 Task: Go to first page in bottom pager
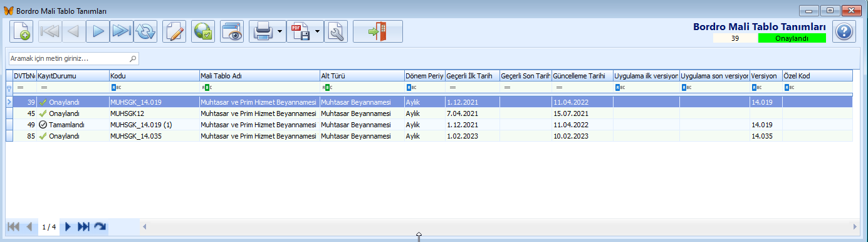pyautogui.click(x=13, y=226)
